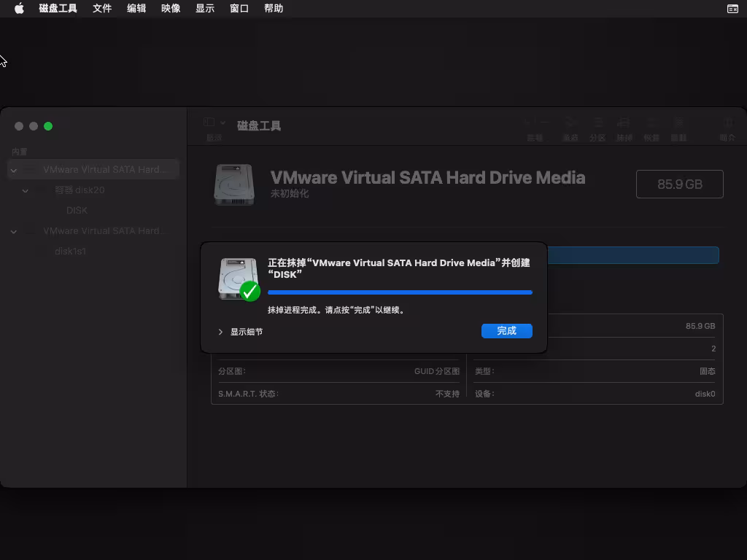Click the input source icon in the menu bar
This screenshot has width=747, height=560.
click(732, 9)
